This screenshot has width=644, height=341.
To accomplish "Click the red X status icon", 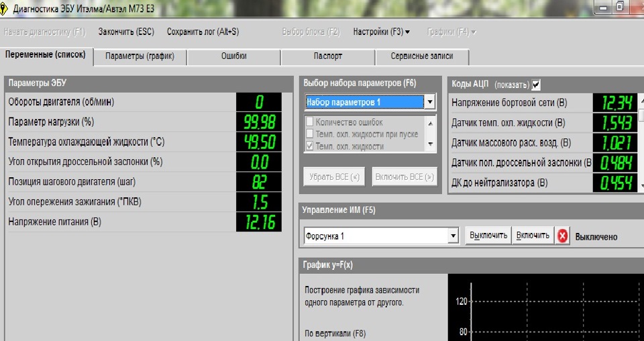I will (x=563, y=236).
